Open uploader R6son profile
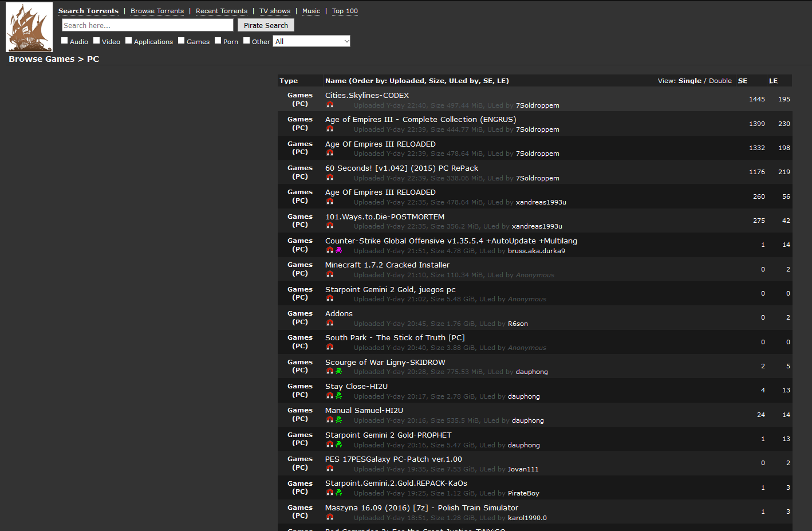Image resolution: width=812 pixels, height=531 pixels. [518, 324]
